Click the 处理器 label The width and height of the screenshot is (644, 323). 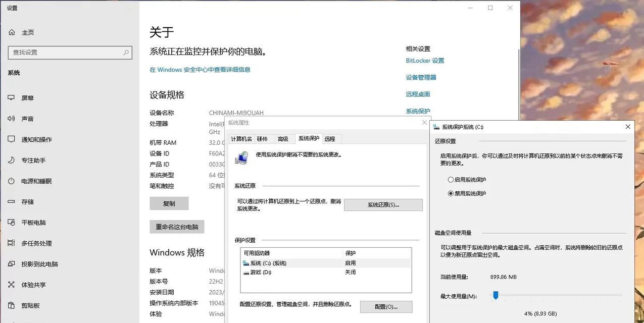click(x=159, y=124)
